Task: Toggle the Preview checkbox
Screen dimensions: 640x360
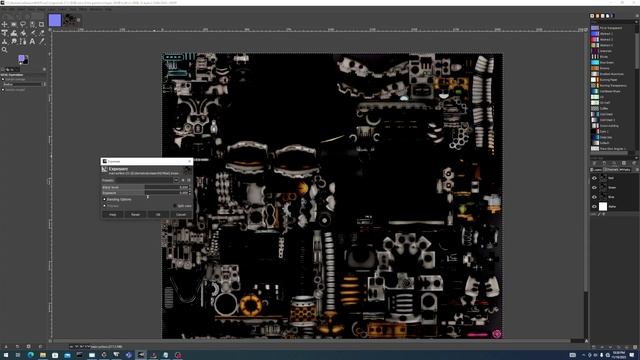Action: 104,206
